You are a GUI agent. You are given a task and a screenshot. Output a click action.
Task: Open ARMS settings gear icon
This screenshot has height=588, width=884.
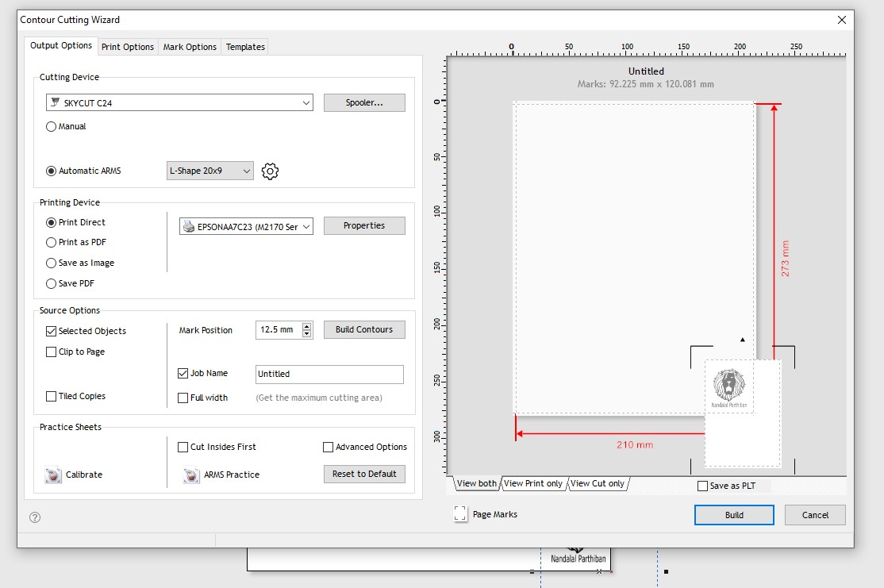pyautogui.click(x=270, y=171)
